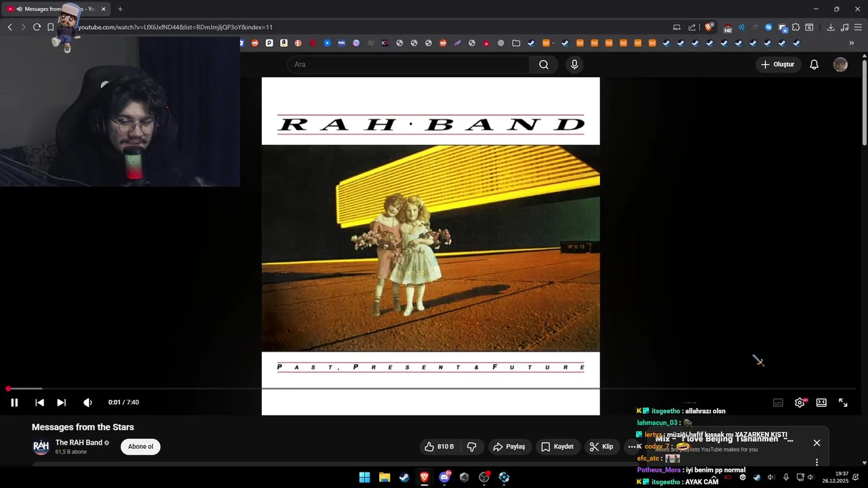The image size is (868, 488).
Task: Click the RAH Band album art video
Action: 431,246
